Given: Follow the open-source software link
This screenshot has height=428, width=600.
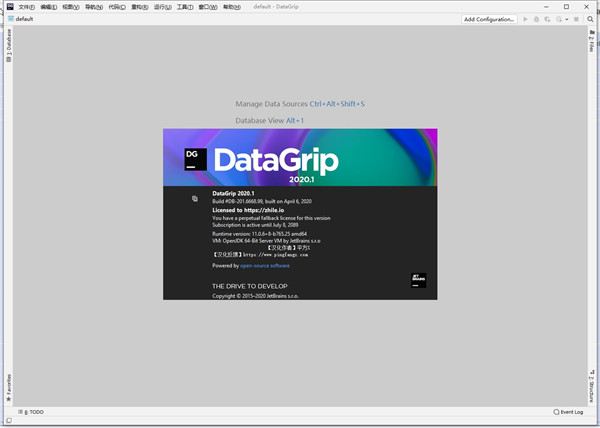Looking at the screenshot, I should click(266, 265).
